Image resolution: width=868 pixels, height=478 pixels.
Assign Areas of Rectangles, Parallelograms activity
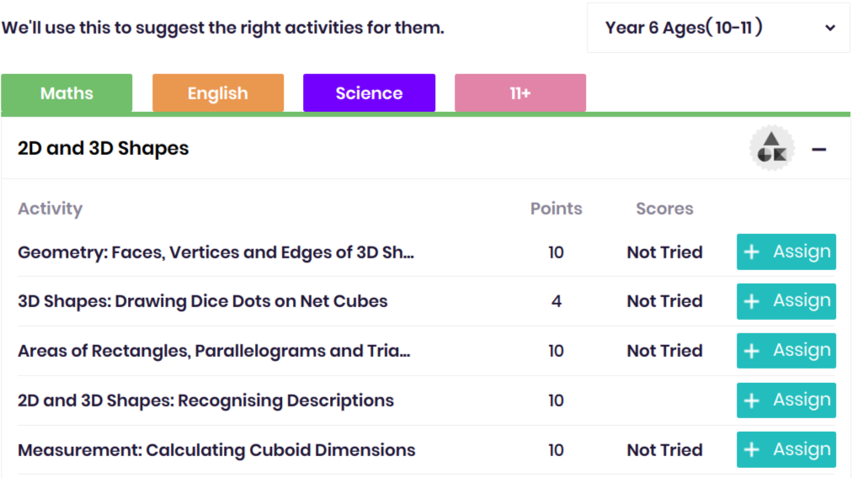click(x=786, y=351)
